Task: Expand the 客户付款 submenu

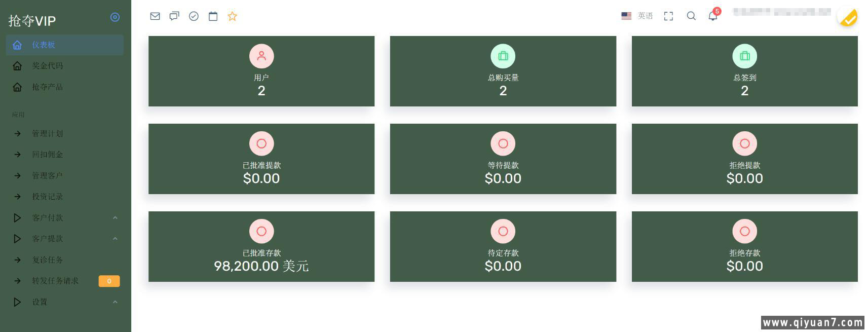Action: 48,218
